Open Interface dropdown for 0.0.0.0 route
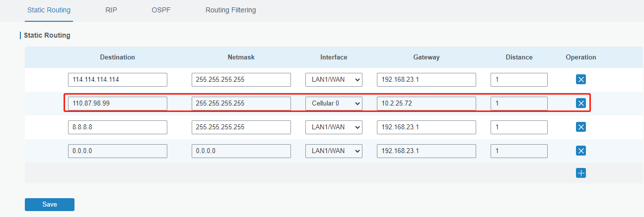644x217 pixels. pyautogui.click(x=334, y=151)
